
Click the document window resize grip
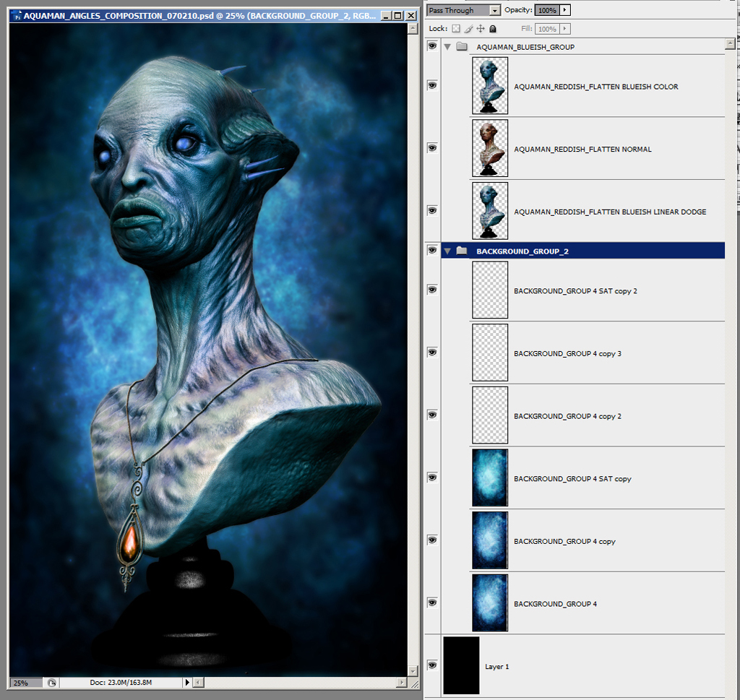414,683
